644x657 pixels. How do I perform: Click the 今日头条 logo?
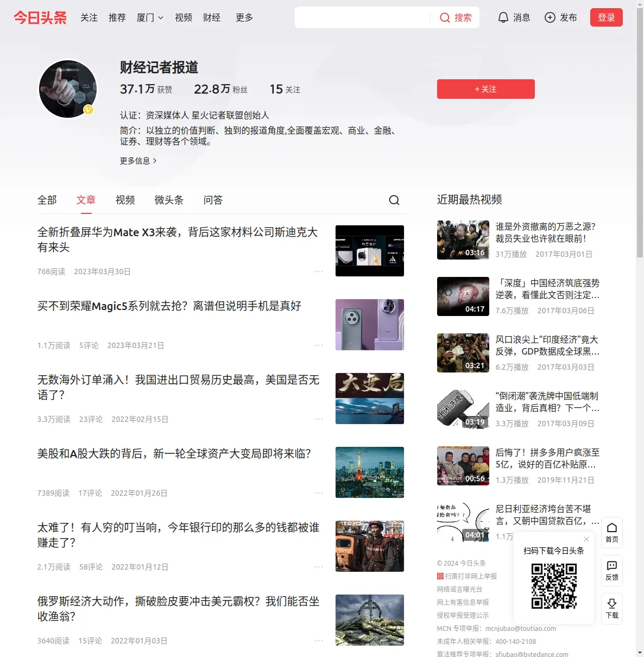40,18
